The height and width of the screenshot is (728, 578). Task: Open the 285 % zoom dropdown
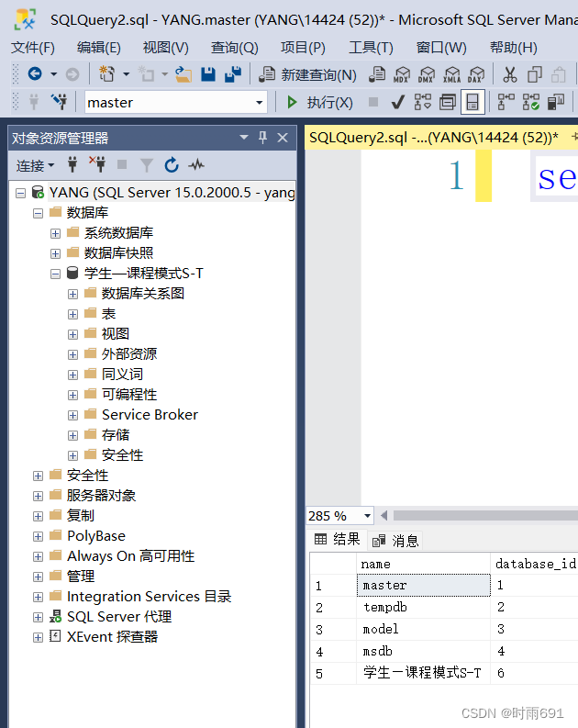click(367, 516)
